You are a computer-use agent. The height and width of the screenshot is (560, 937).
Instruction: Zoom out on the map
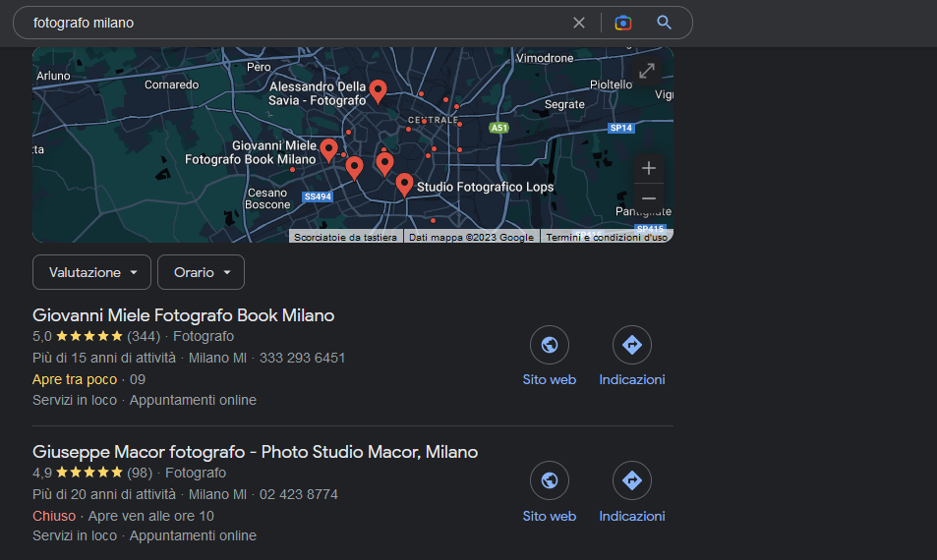click(648, 198)
